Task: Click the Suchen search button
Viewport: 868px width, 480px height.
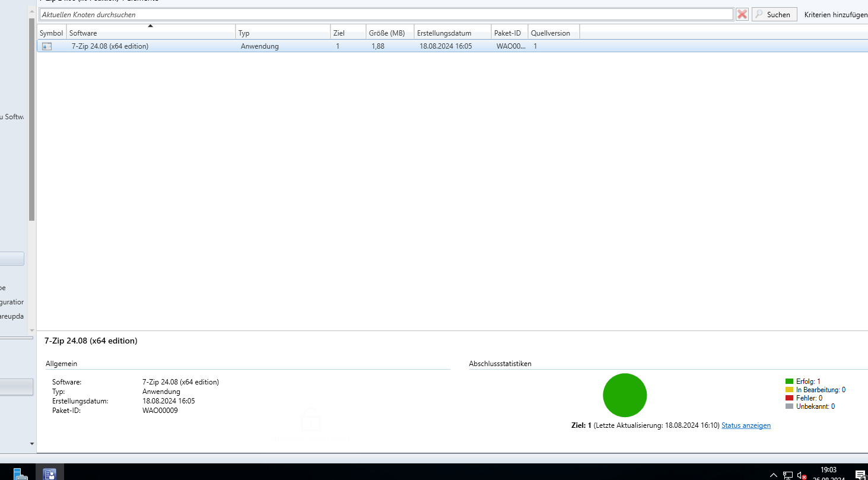Action: coord(774,14)
